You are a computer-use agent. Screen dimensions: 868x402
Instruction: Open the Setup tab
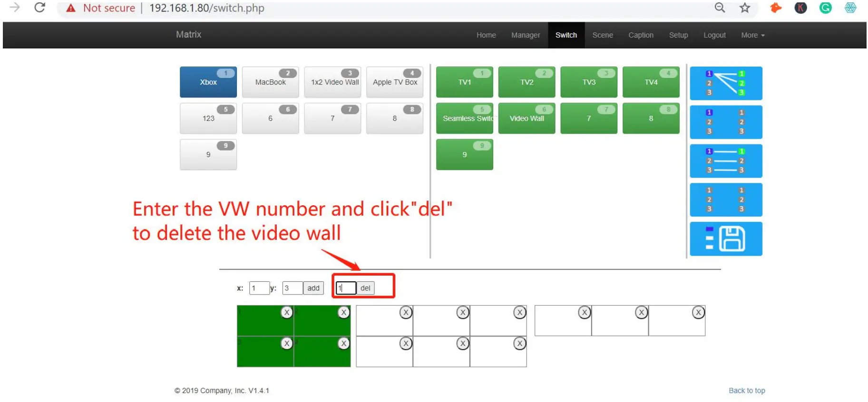point(678,35)
